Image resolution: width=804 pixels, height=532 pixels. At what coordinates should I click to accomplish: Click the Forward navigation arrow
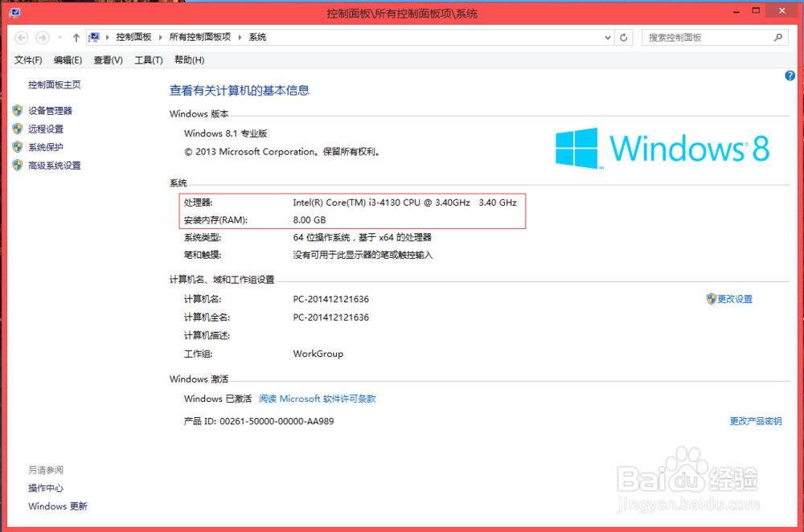(x=42, y=38)
